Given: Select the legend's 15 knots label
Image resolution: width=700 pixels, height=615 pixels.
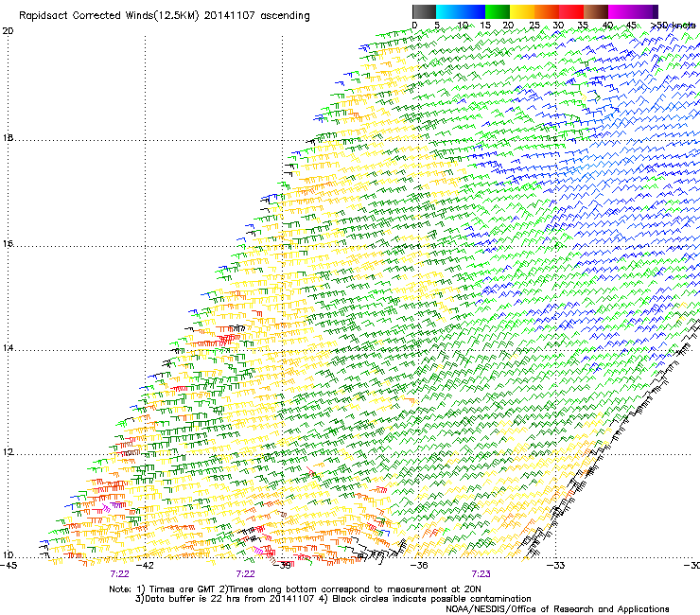Looking at the screenshot, I should (485, 26).
